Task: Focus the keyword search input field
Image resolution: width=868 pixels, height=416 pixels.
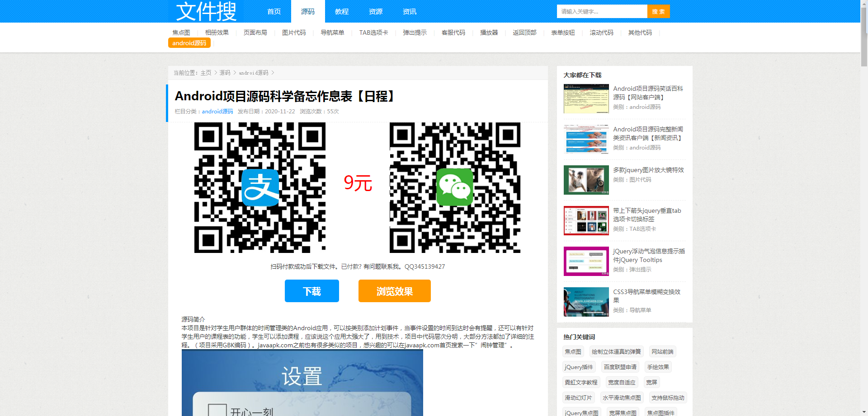Action: click(x=602, y=11)
